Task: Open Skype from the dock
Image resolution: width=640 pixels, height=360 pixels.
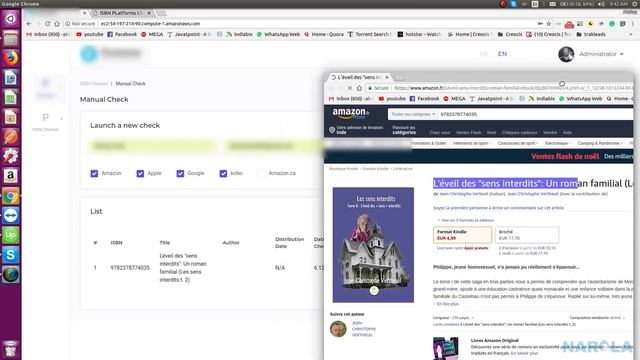Action: coord(11,255)
